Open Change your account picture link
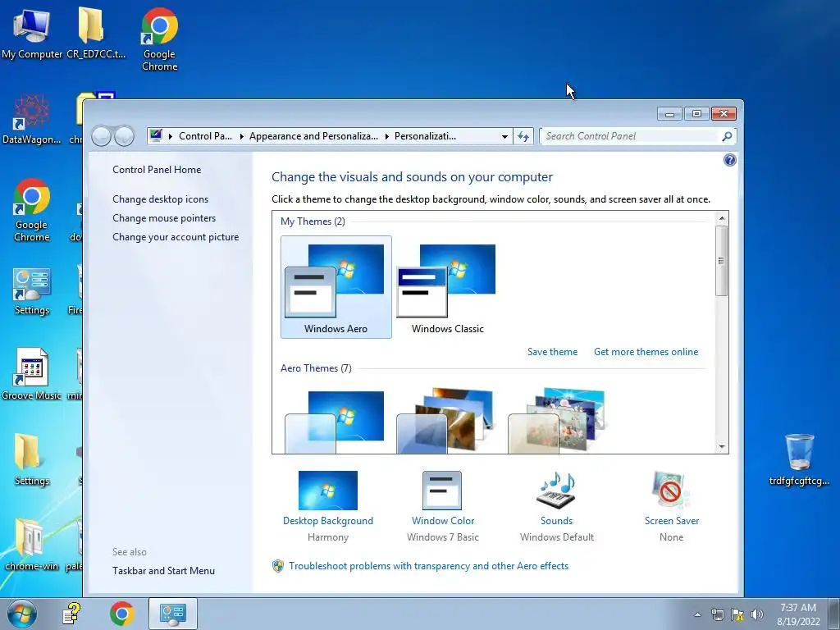The image size is (840, 630). pyautogui.click(x=176, y=237)
